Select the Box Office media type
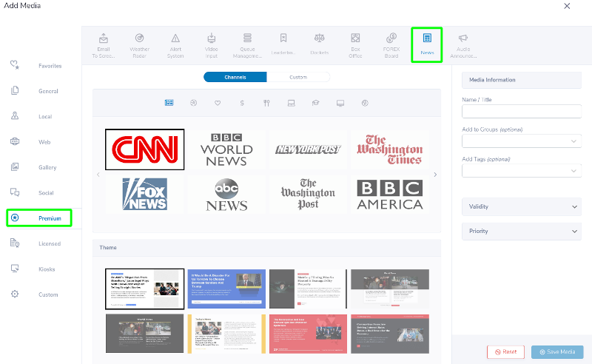 point(355,45)
